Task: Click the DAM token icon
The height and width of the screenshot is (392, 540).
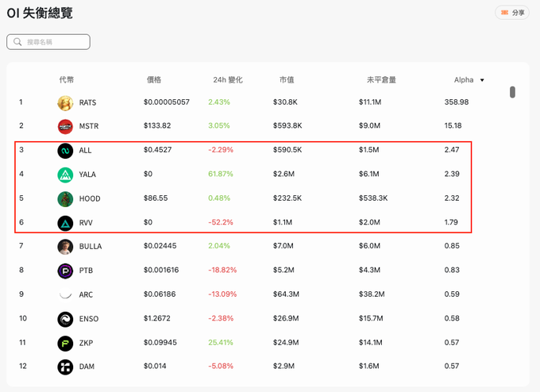Action: [65, 367]
